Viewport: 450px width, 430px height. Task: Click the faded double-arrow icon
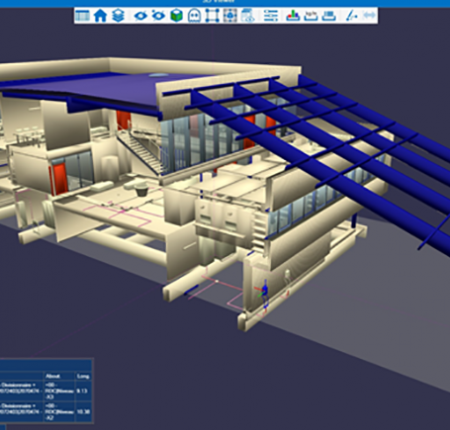pos(369,15)
